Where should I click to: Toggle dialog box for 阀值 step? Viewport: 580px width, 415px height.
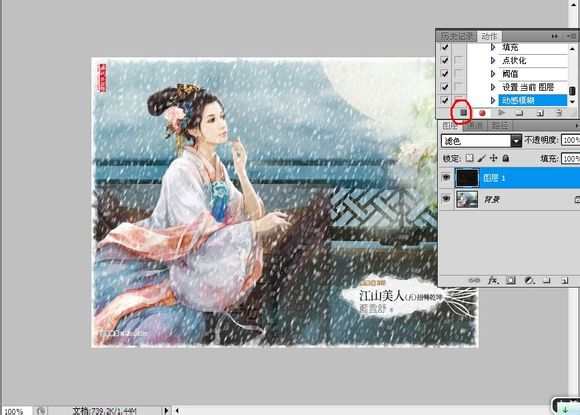458,74
